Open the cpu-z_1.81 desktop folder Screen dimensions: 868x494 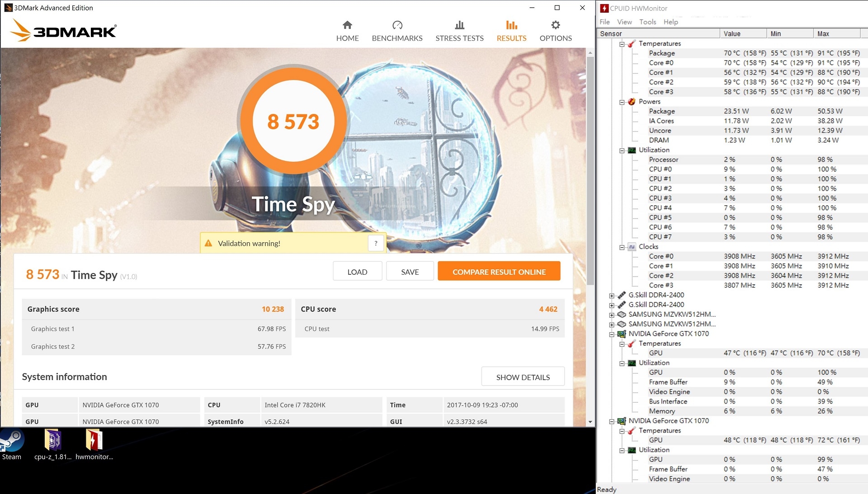click(x=53, y=445)
